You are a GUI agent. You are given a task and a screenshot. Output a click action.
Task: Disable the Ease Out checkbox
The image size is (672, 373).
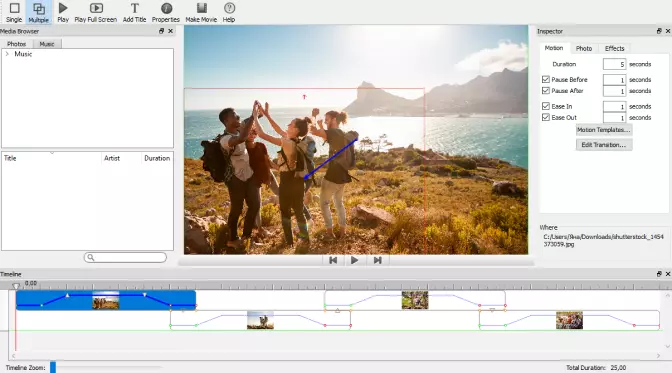[x=546, y=117]
